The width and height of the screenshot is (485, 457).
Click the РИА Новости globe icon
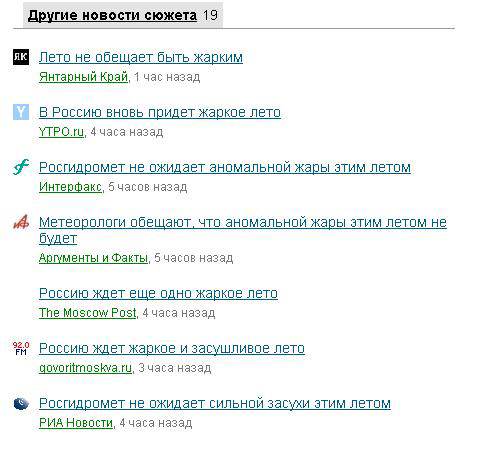coord(21,403)
